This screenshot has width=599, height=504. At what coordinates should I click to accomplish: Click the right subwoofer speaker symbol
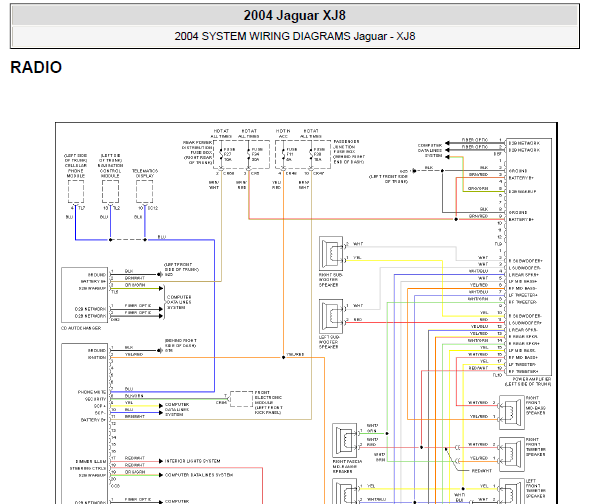[x=331, y=254]
